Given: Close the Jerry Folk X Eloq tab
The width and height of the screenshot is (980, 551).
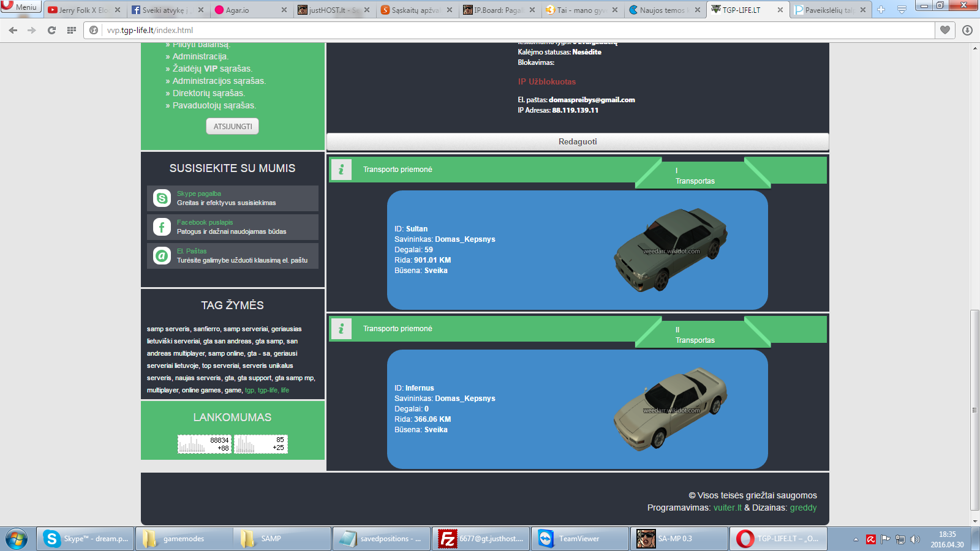Looking at the screenshot, I should tap(118, 10).
